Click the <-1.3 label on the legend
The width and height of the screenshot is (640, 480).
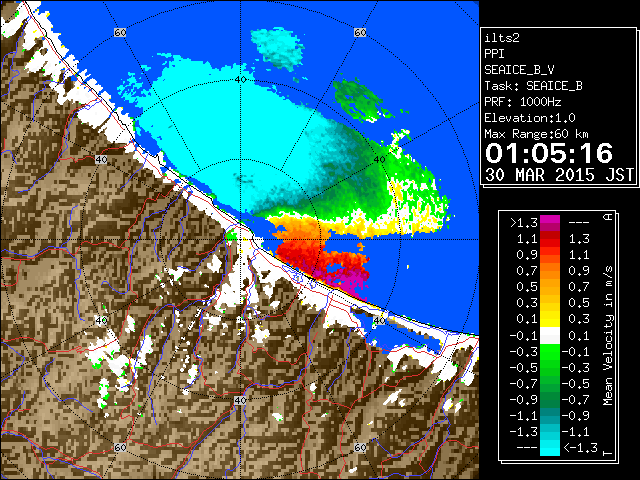click(580, 448)
